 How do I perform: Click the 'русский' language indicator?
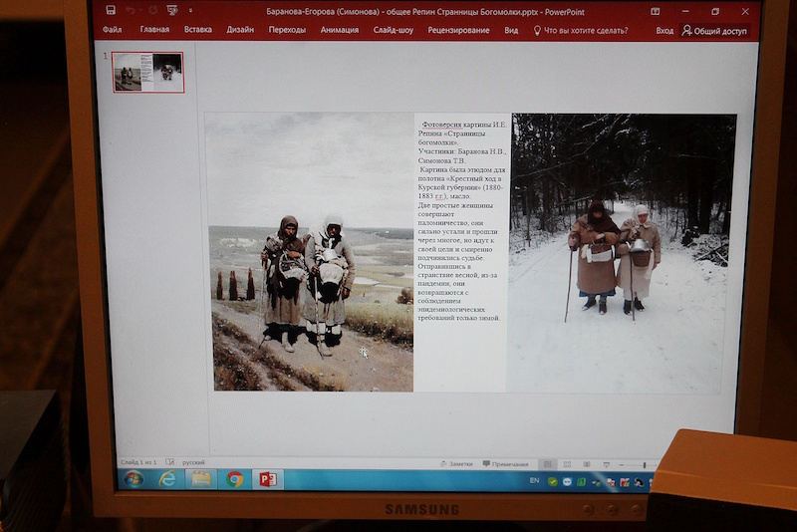pos(193,462)
